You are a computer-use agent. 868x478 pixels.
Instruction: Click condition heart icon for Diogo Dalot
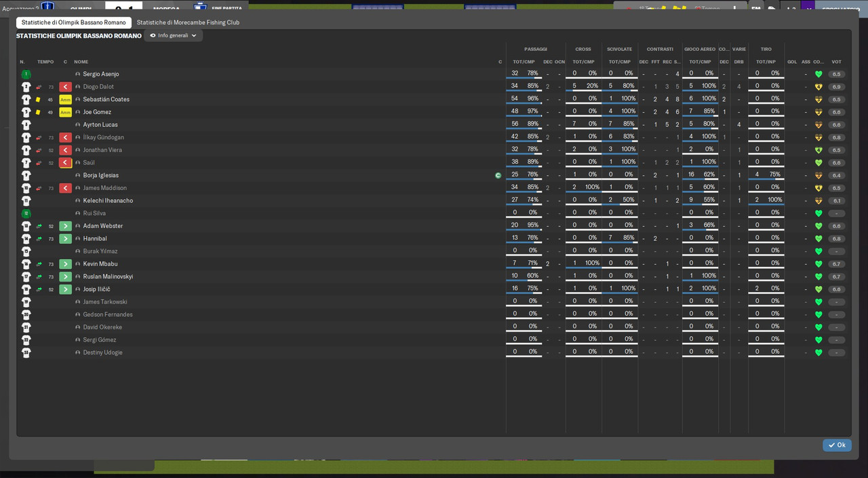point(818,87)
